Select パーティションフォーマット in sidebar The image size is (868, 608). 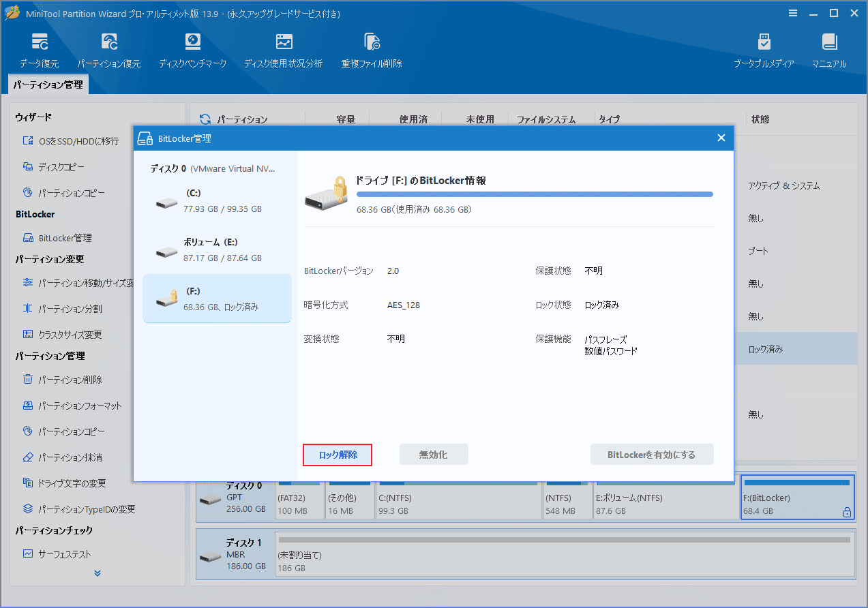(x=72, y=406)
